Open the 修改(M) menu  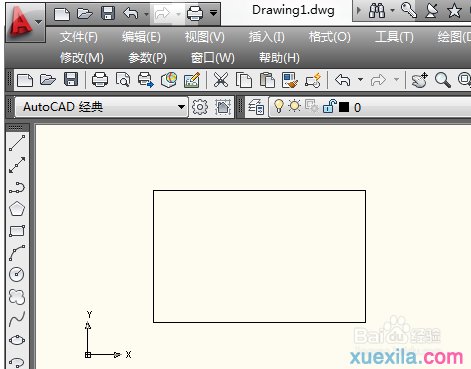[82, 58]
